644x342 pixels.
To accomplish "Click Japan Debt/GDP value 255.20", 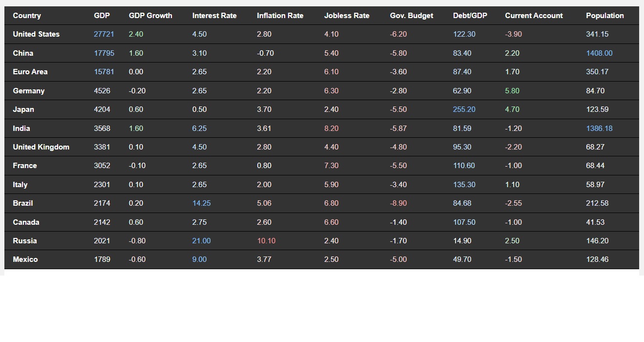I will click(x=464, y=109).
